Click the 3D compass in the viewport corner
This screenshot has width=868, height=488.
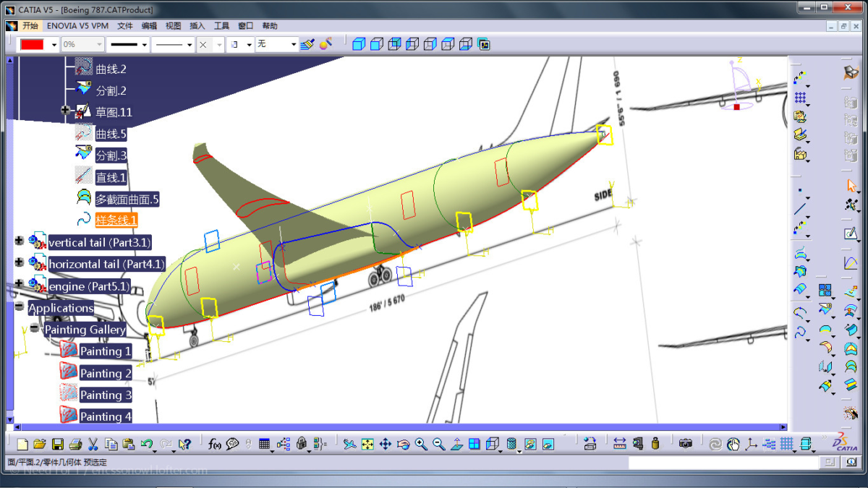[741, 85]
